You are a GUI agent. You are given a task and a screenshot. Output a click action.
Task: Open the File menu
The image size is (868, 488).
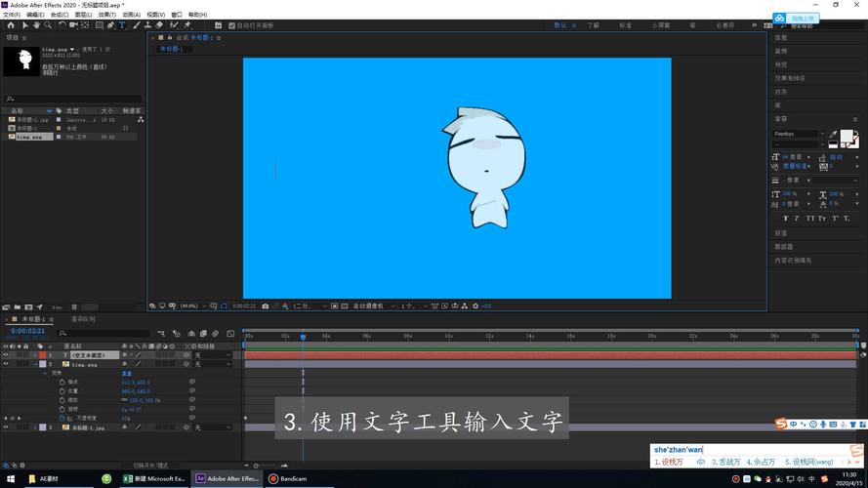pos(11,15)
